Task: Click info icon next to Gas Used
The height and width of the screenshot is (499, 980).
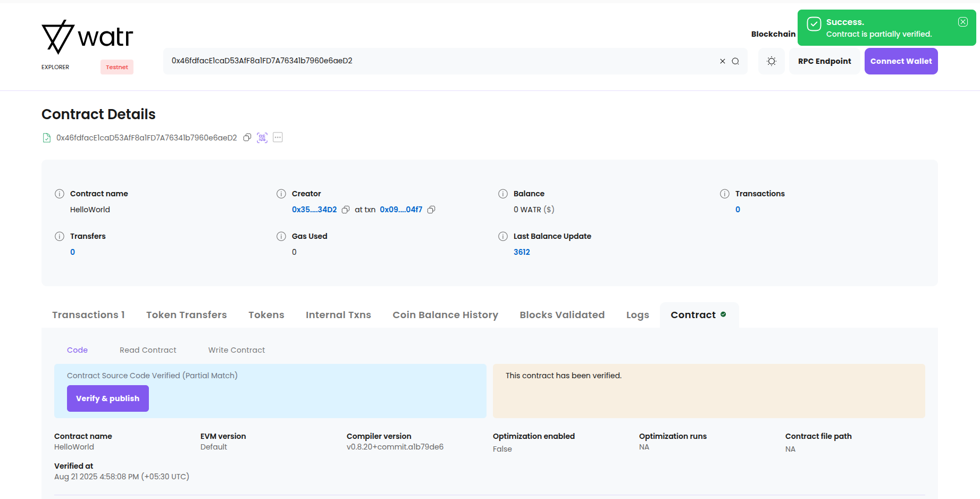Action: point(281,236)
